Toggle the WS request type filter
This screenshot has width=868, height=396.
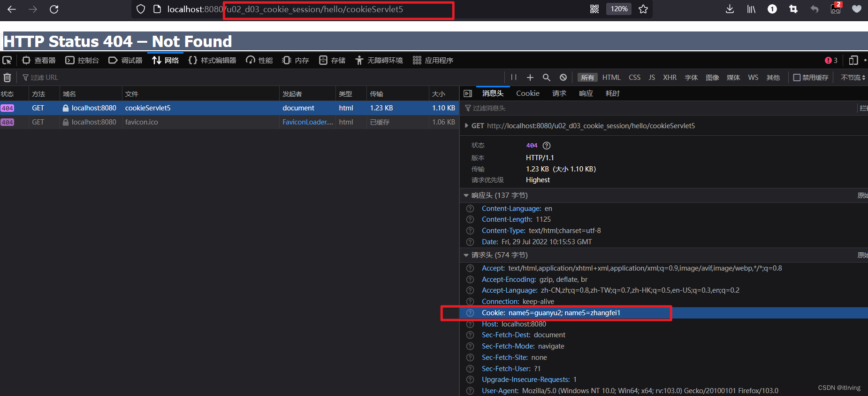753,78
